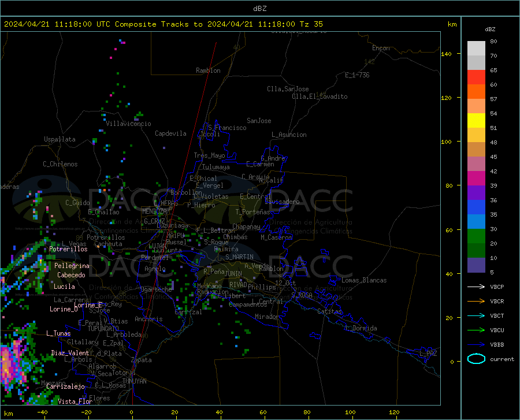Click the green VBCU arrow legend icon
The width and height of the screenshot is (520, 420).
coord(476,330)
